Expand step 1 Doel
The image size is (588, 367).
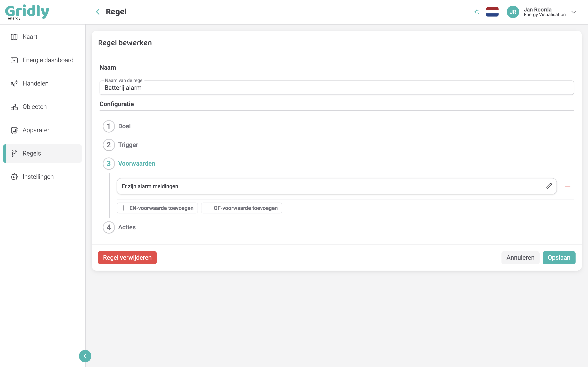coord(124,126)
